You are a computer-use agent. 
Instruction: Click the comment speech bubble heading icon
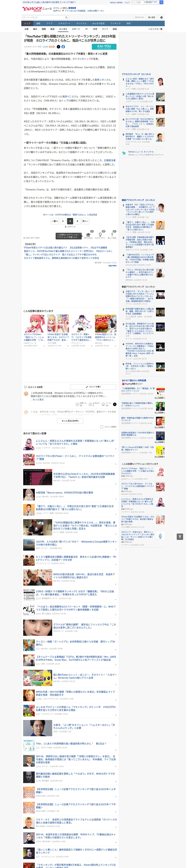pyautogui.click(x=25, y=387)
